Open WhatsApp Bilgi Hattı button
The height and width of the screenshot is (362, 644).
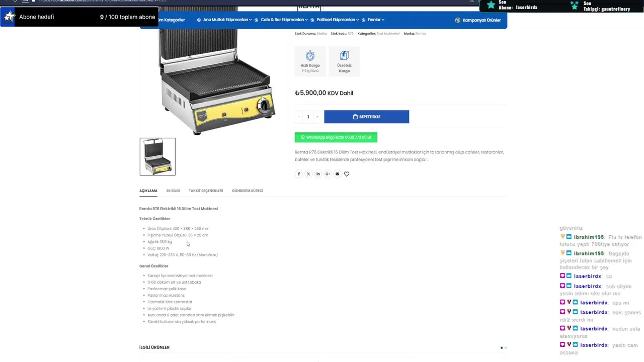click(x=336, y=137)
